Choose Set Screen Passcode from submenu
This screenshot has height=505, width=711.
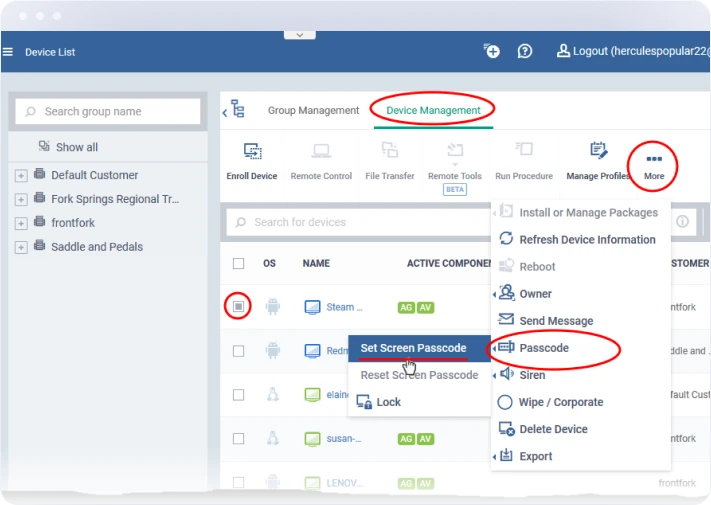pos(413,348)
